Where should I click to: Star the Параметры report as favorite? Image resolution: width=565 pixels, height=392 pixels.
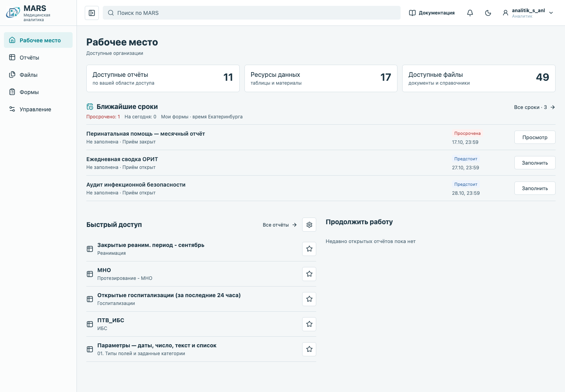click(309, 349)
